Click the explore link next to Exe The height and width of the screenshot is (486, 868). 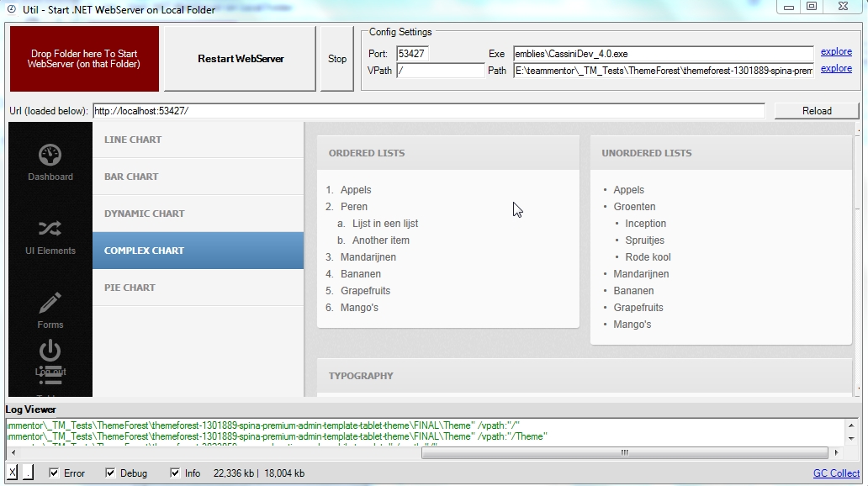click(836, 51)
